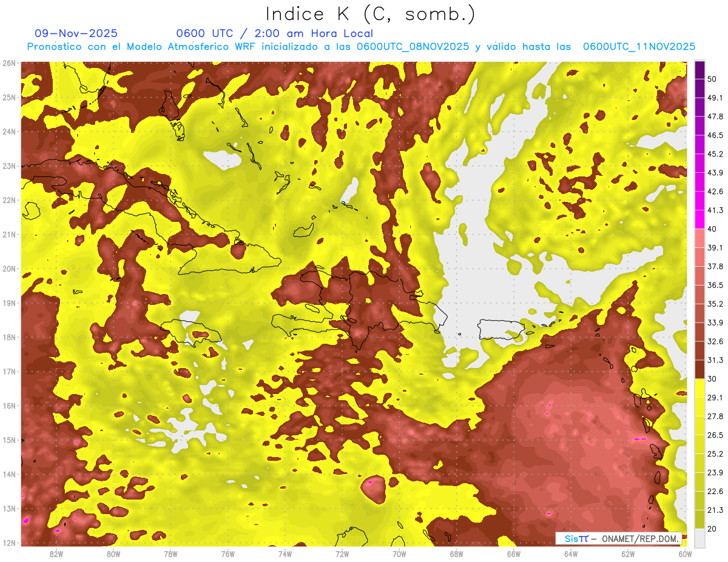Click the latitude label '15N'
This screenshot has height=562, width=728.
coord(9,440)
